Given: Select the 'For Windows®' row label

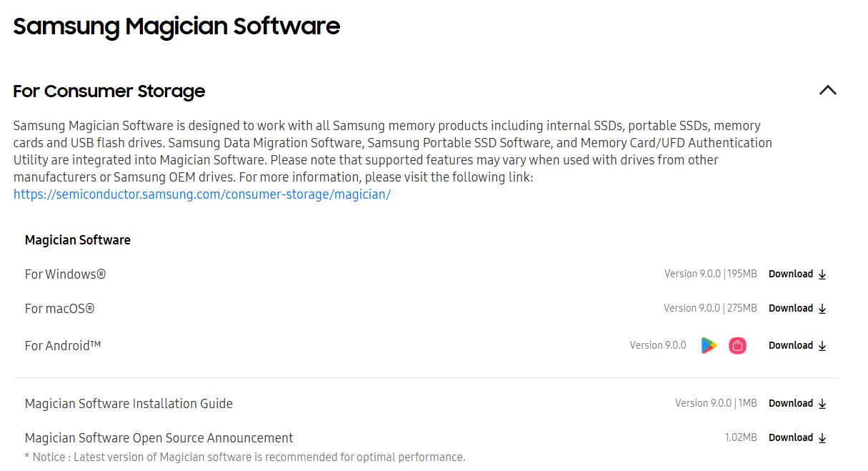Looking at the screenshot, I should (65, 274).
